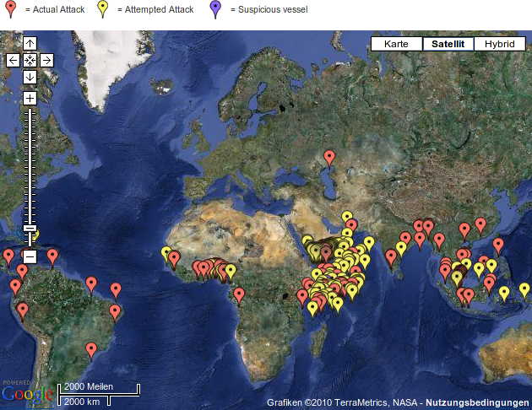Click the yellow marker off West Africa near Senegal
The image size is (532, 410).
[x=166, y=253]
